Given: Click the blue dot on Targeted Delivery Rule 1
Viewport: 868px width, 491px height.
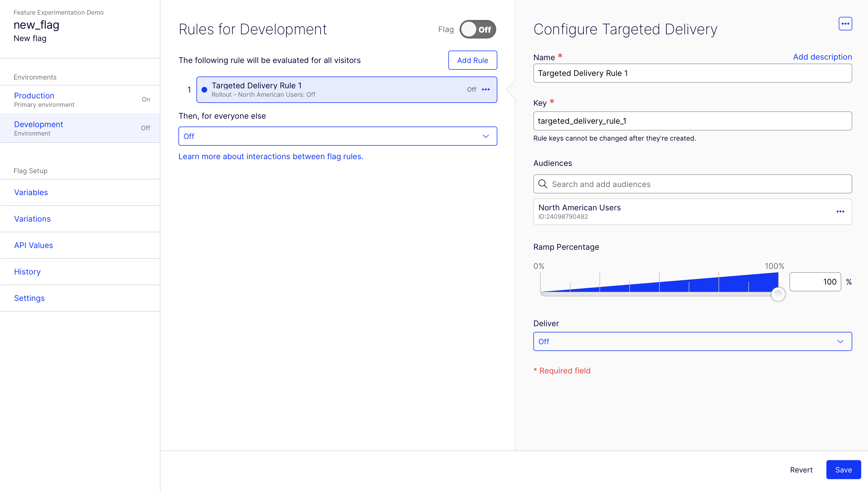Looking at the screenshot, I should (204, 90).
